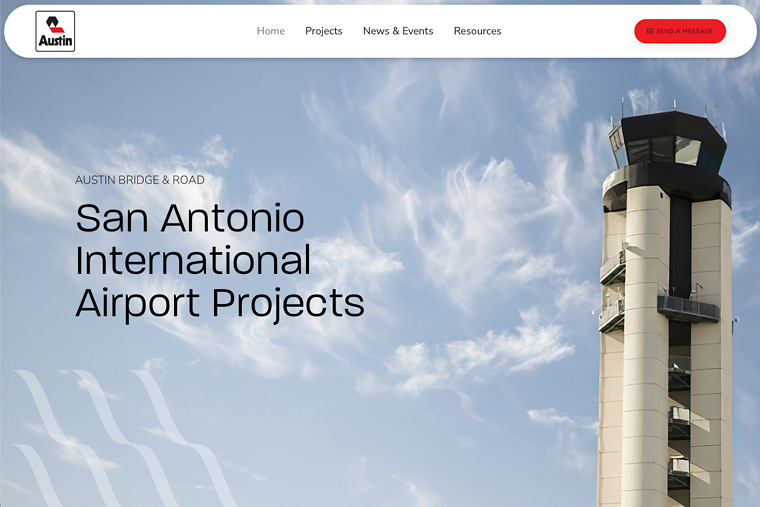760x507 pixels.
Task: Click the envelope icon in Send a Message
Action: [650, 31]
